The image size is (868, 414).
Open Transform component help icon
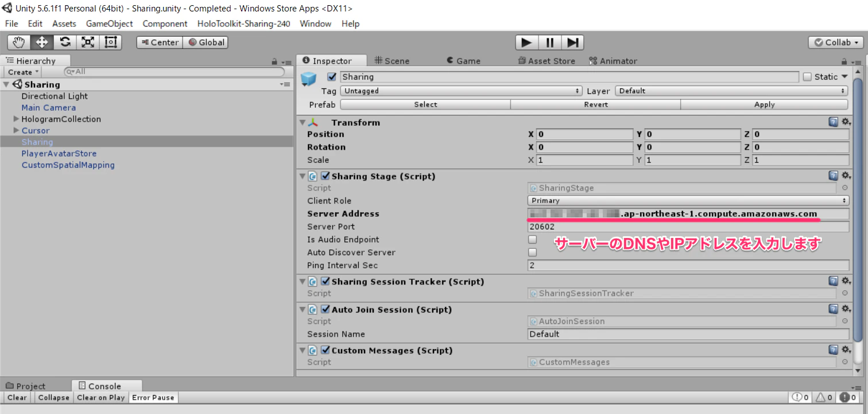point(833,122)
